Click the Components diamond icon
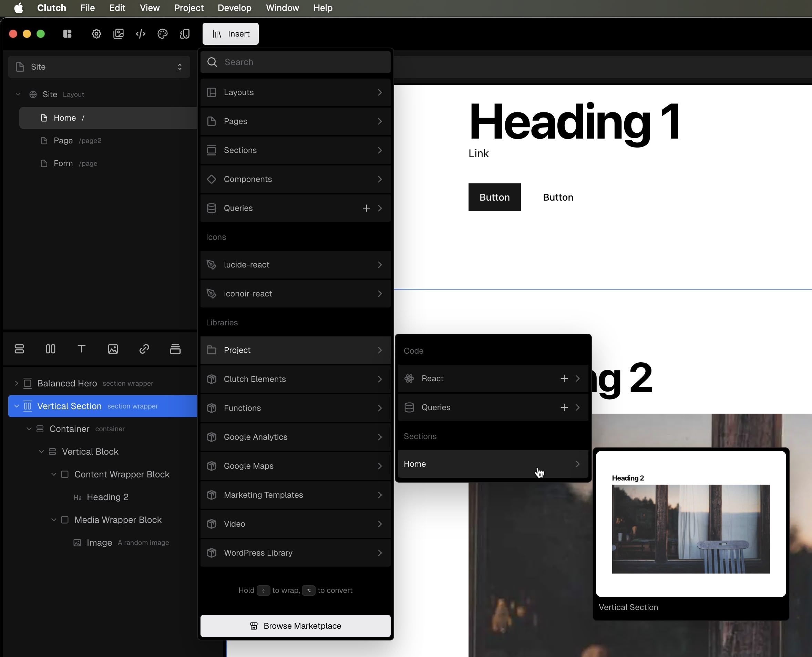Screen dimensions: 812x657 (212, 179)
